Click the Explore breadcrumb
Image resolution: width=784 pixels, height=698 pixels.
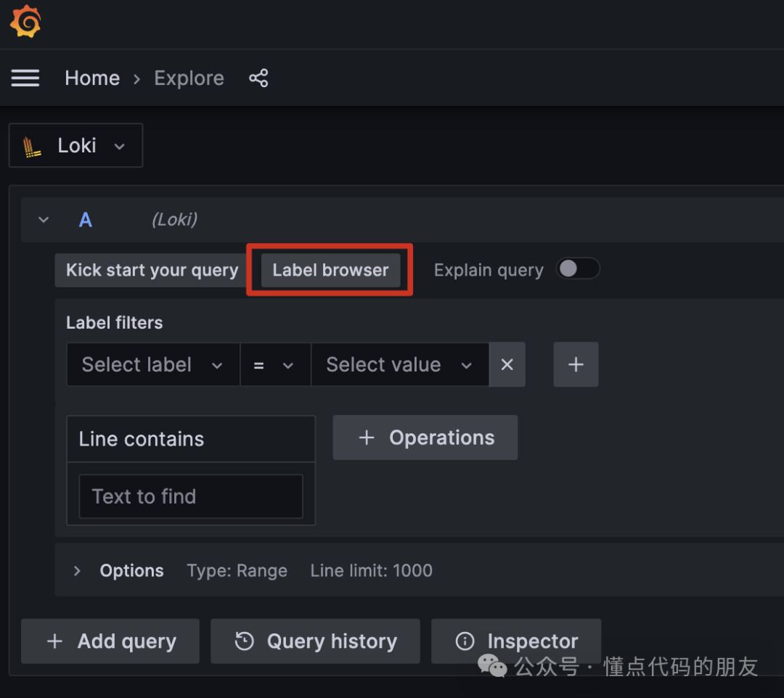click(189, 78)
